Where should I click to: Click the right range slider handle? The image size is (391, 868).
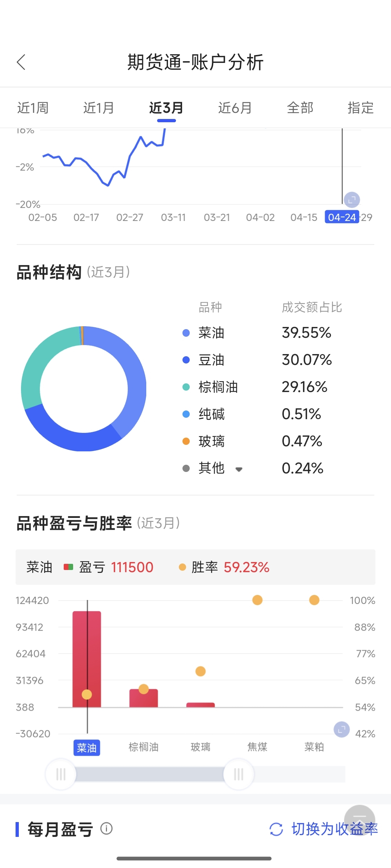[x=239, y=774]
